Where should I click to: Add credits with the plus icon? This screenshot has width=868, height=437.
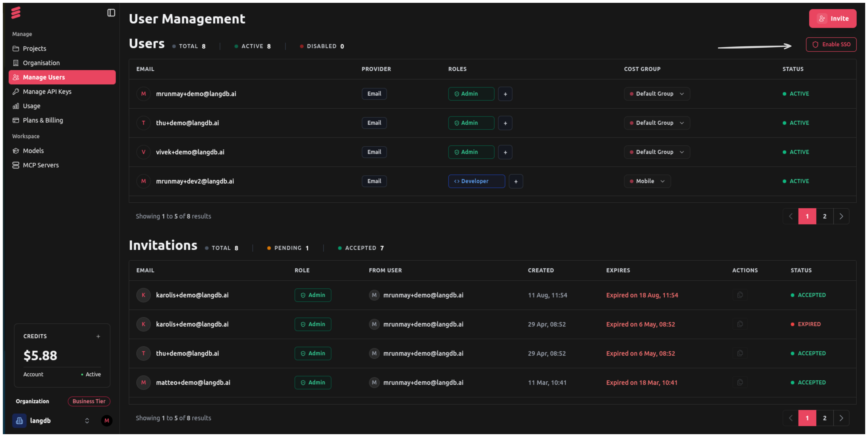(98, 336)
